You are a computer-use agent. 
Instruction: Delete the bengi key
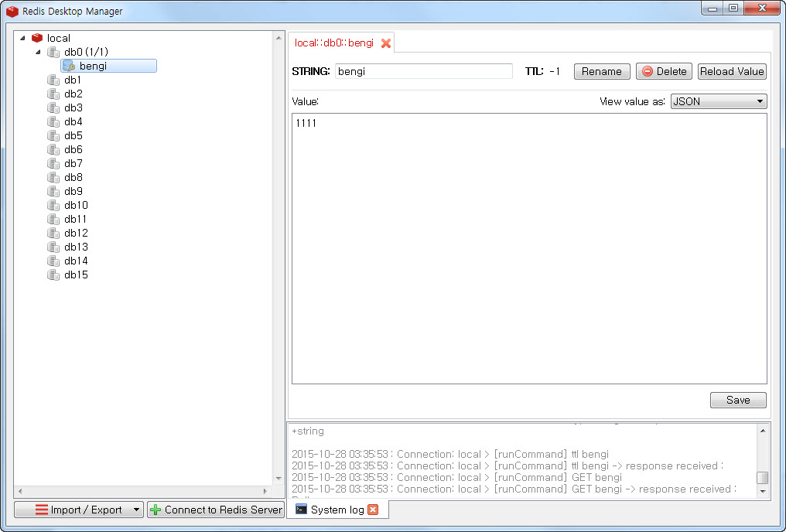pos(663,71)
